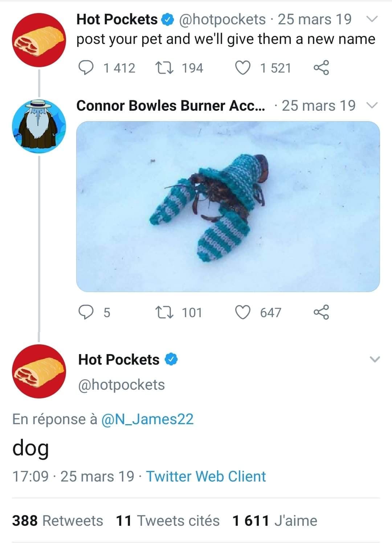This screenshot has width=392, height=545.
Task: View the 11 Tweets cités list
Action: (x=168, y=521)
